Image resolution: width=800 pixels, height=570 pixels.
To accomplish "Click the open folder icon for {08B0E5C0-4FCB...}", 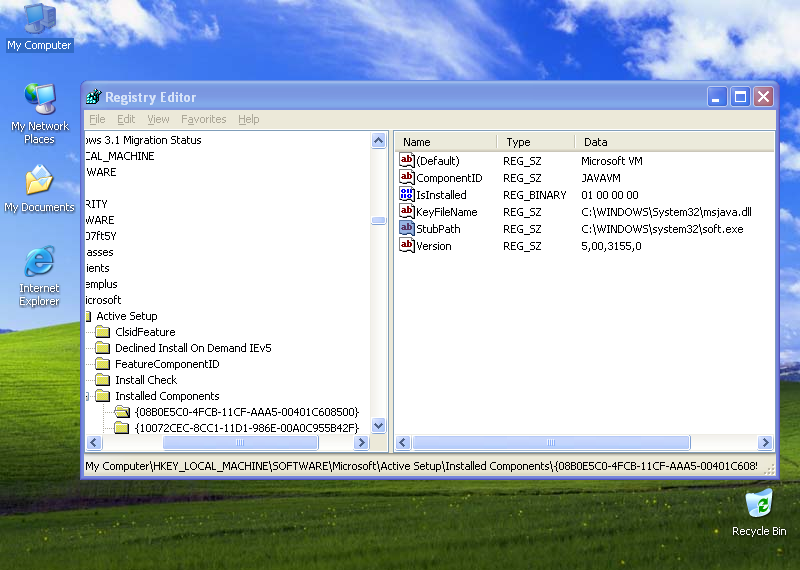I will click(122, 411).
